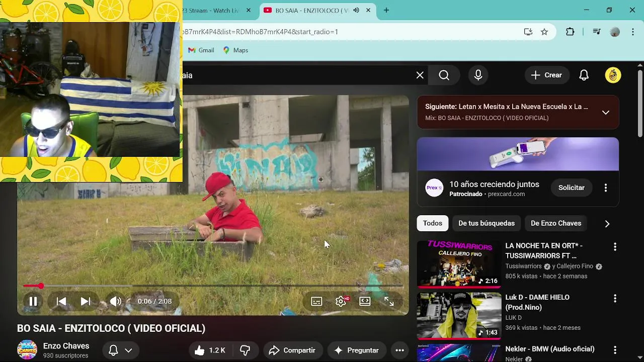This screenshot has height=362, width=644.
Task: Open the media control icon in toolbar
Action: tap(597, 32)
